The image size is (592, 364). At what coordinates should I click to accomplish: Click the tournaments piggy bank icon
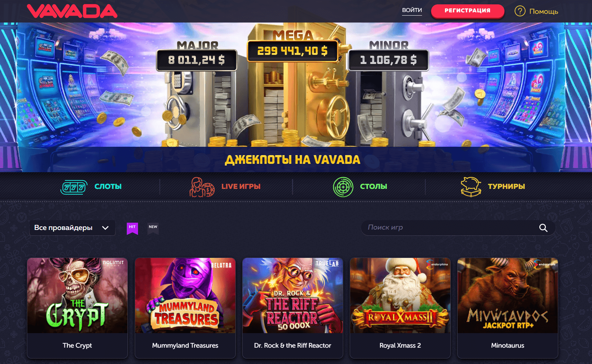click(471, 187)
